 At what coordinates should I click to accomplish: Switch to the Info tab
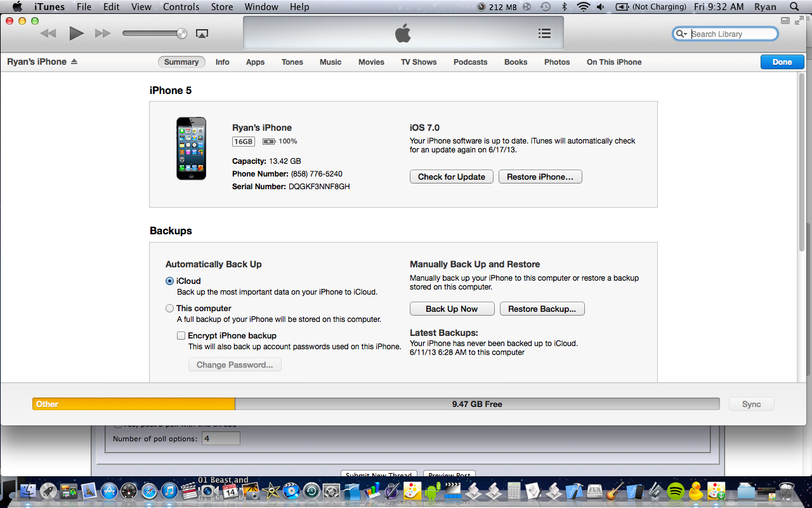tap(223, 62)
